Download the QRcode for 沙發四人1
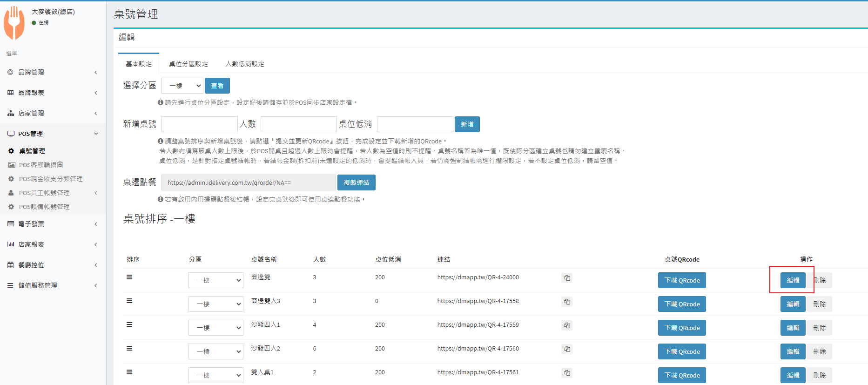Viewport: 868px width, 385px height. click(681, 328)
